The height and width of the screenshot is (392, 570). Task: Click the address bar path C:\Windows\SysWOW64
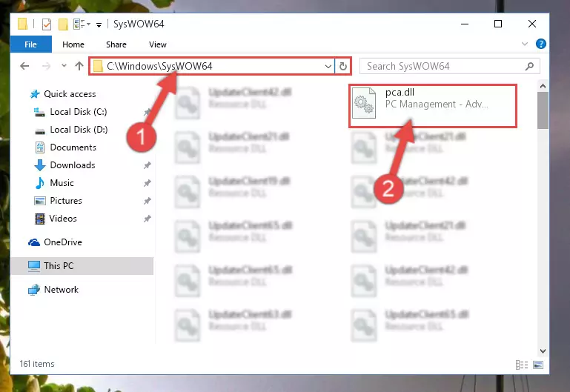(x=159, y=66)
